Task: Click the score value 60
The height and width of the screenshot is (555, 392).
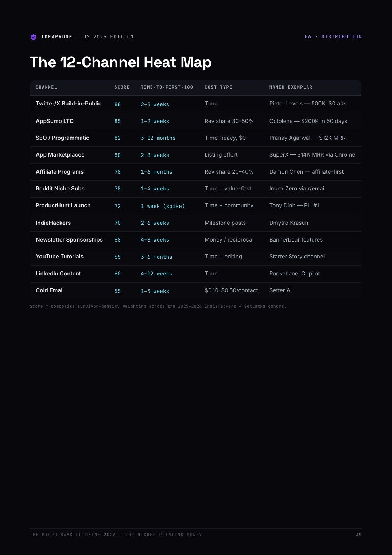Action: point(117,274)
